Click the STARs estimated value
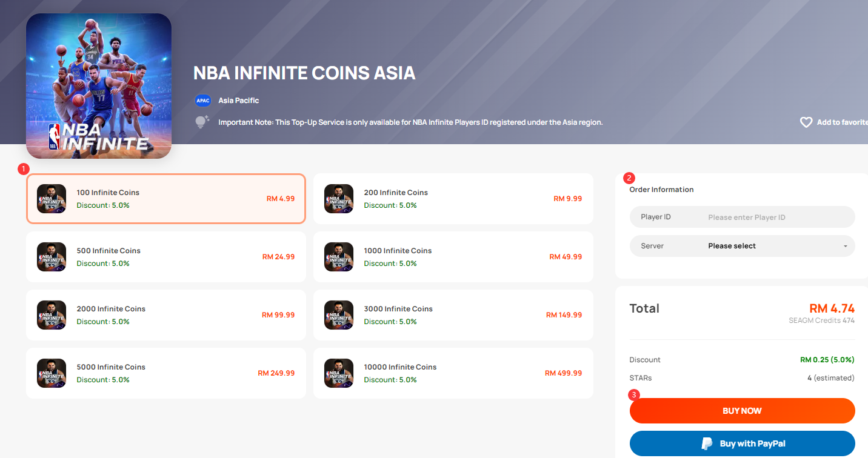The image size is (868, 458). [831, 378]
